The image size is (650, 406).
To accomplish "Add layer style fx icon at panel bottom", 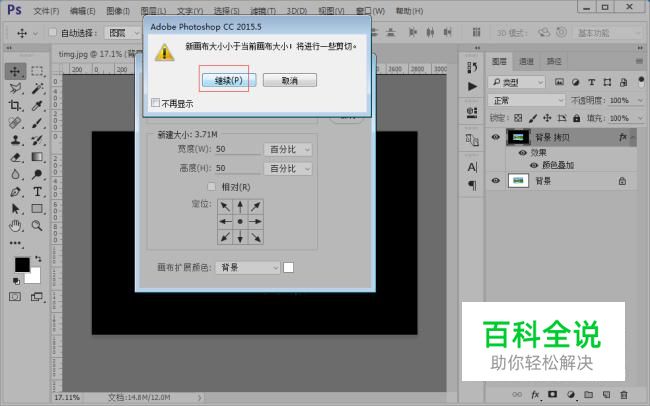I will pyautogui.click(x=535, y=394).
